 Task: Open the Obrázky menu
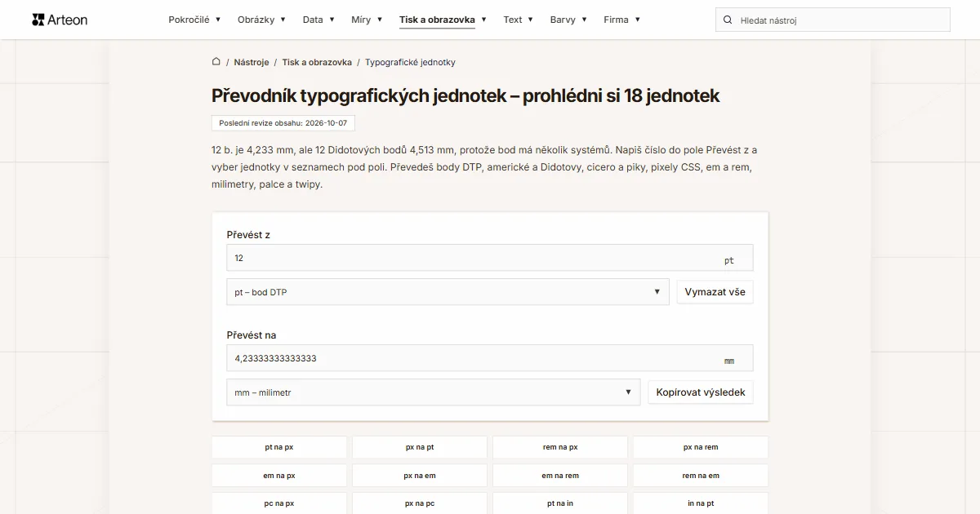coord(261,20)
